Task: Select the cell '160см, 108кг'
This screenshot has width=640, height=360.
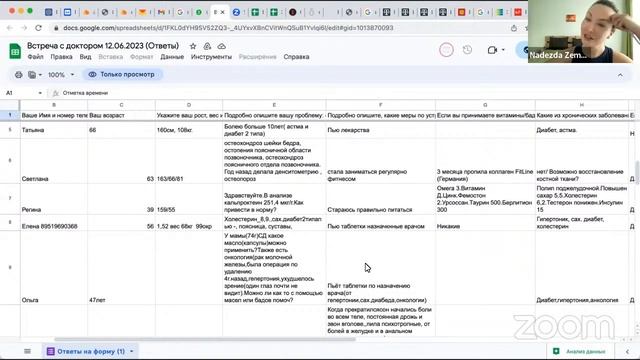Action: point(189,130)
